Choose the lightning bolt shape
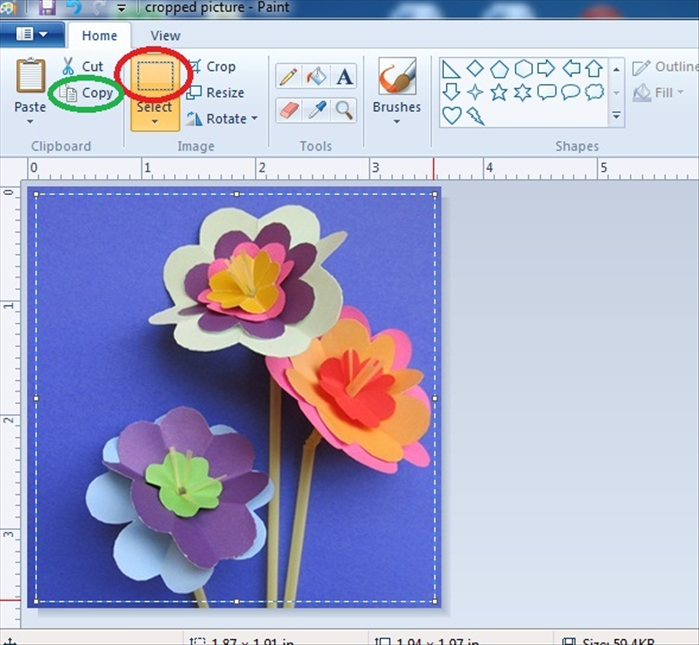This screenshot has height=645, width=699. pos(476,116)
